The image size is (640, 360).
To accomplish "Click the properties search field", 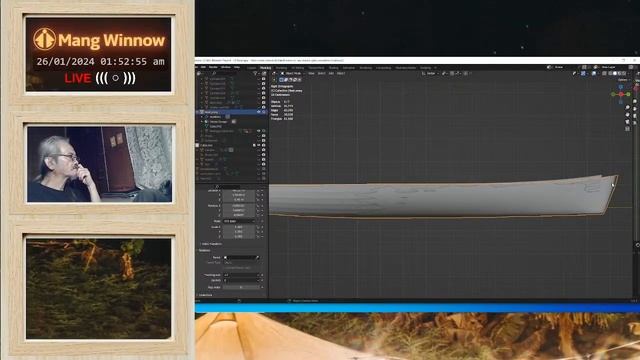I will 229,186.
